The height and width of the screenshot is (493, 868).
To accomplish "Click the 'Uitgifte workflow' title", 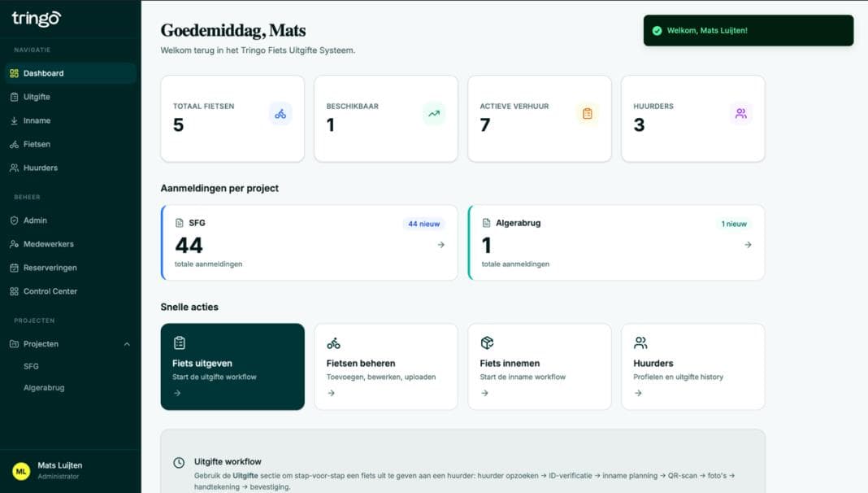I will coord(228,461).
